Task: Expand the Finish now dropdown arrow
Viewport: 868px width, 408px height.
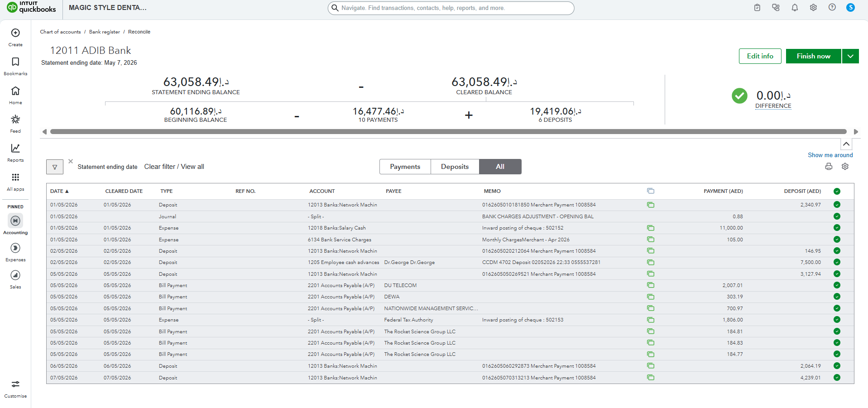Action: pos(850,56)
